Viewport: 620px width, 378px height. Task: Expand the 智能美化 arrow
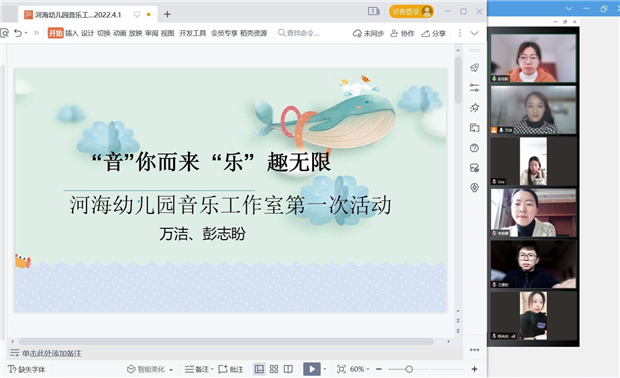coord(171,370)
